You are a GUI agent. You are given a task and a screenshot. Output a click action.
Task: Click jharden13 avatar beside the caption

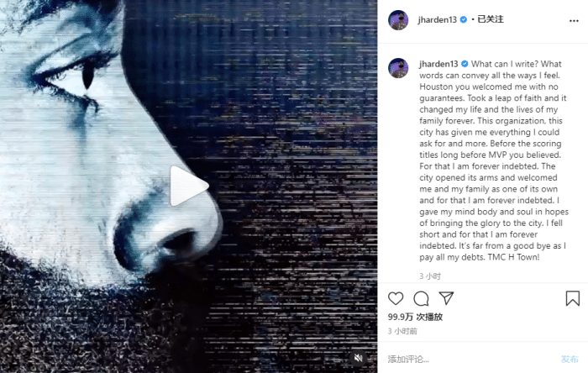click(x=398, y=68)
